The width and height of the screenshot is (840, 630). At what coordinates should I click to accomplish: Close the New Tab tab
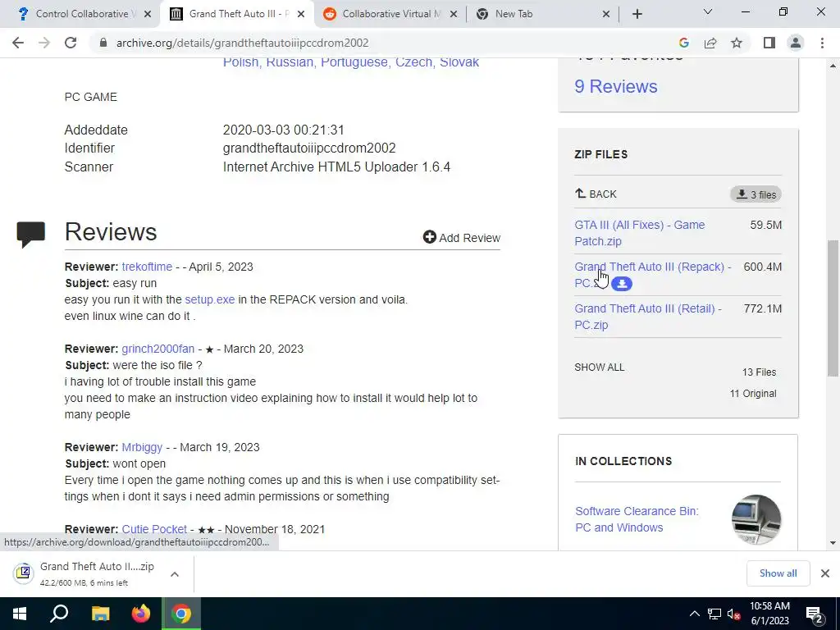click(x=606, y=14)
